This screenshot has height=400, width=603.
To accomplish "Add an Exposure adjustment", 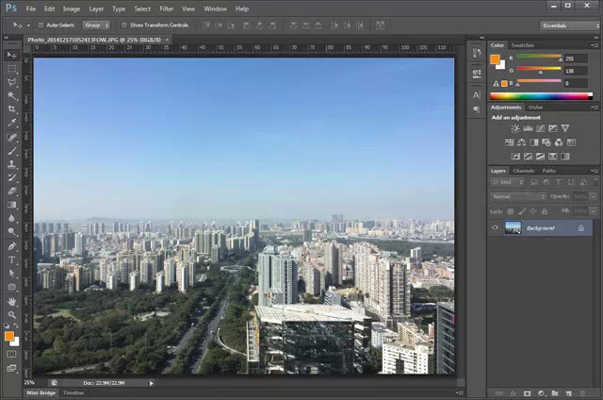I will [x=553, y=128].
